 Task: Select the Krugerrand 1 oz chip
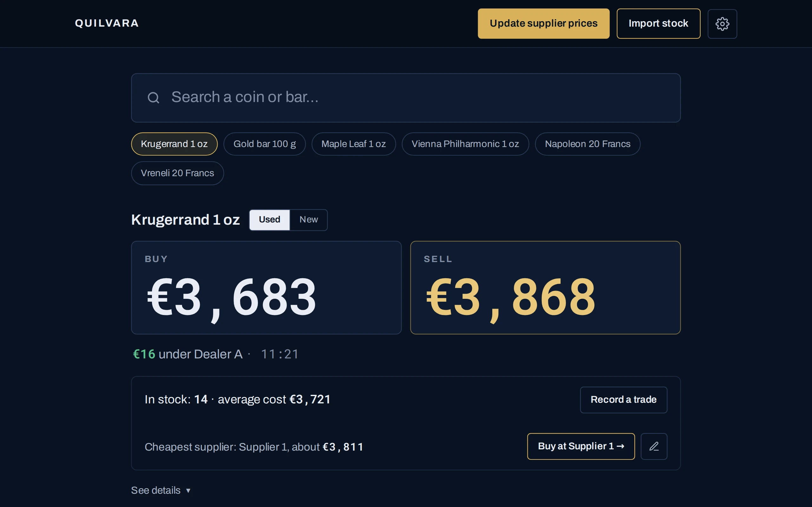click(174, 144)
